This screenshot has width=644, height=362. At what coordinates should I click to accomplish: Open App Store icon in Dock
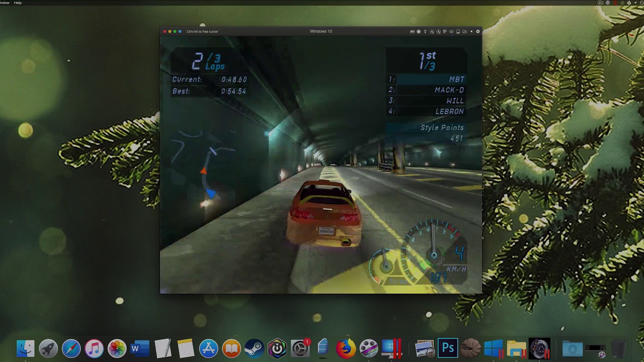(208, 348)
